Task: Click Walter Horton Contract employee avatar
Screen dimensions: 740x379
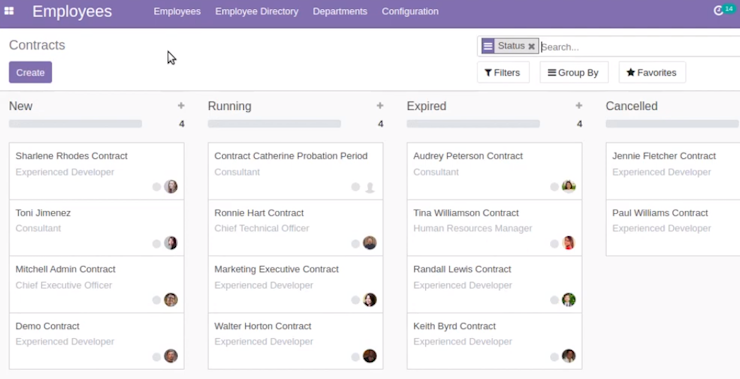Action: (x=370, y=356)
